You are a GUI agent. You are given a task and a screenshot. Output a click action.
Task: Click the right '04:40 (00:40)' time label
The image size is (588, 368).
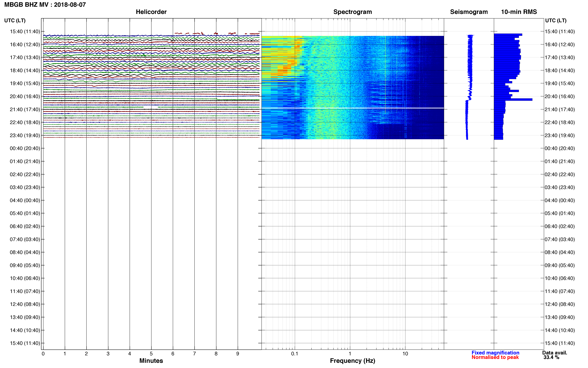tap(560, 200)
